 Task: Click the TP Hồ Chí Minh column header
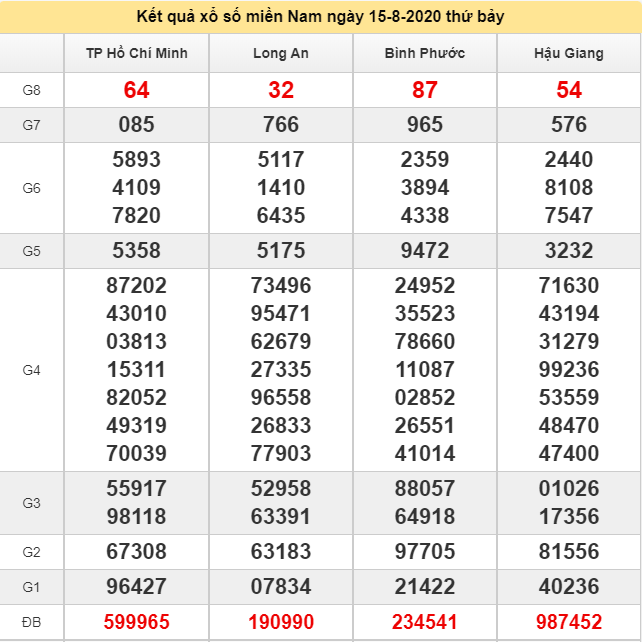click(137, 53)
